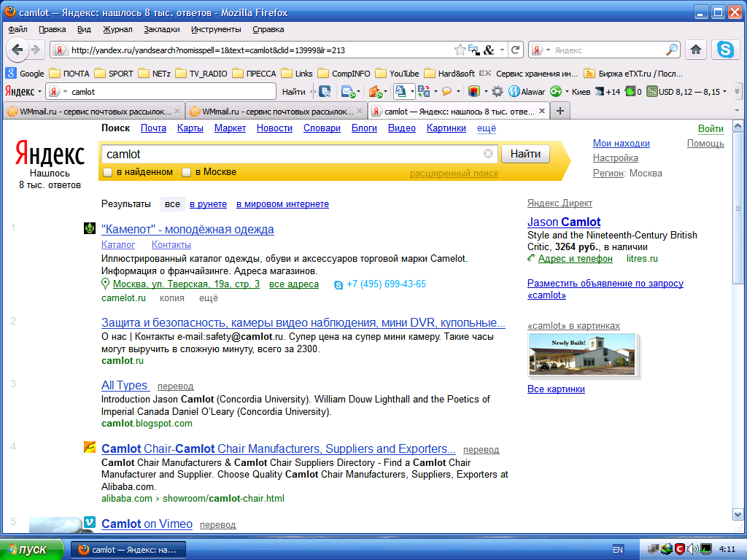Click the ampersand icon in address bar
This screenshot has width=747, height=560.
489,50
